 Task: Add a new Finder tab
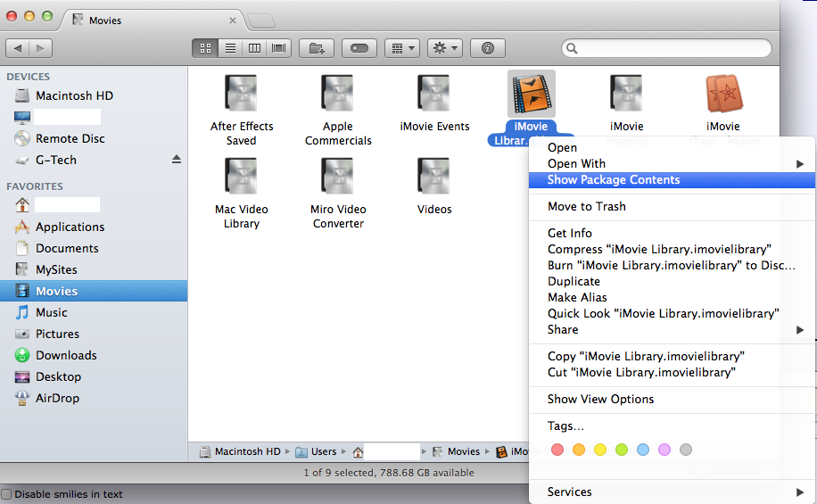click(261, 21)
